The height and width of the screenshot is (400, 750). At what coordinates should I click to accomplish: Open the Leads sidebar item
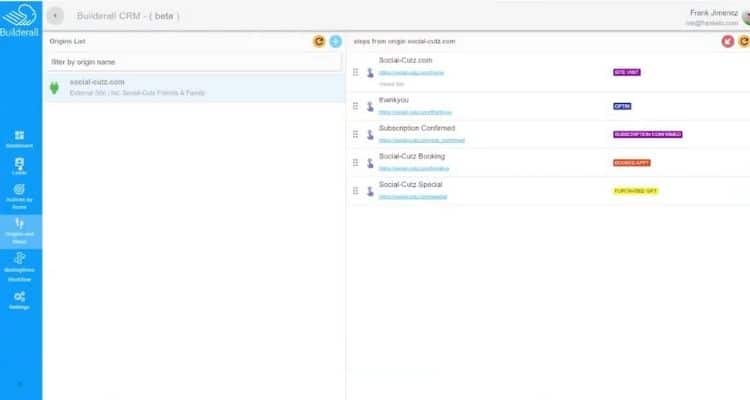19,166
